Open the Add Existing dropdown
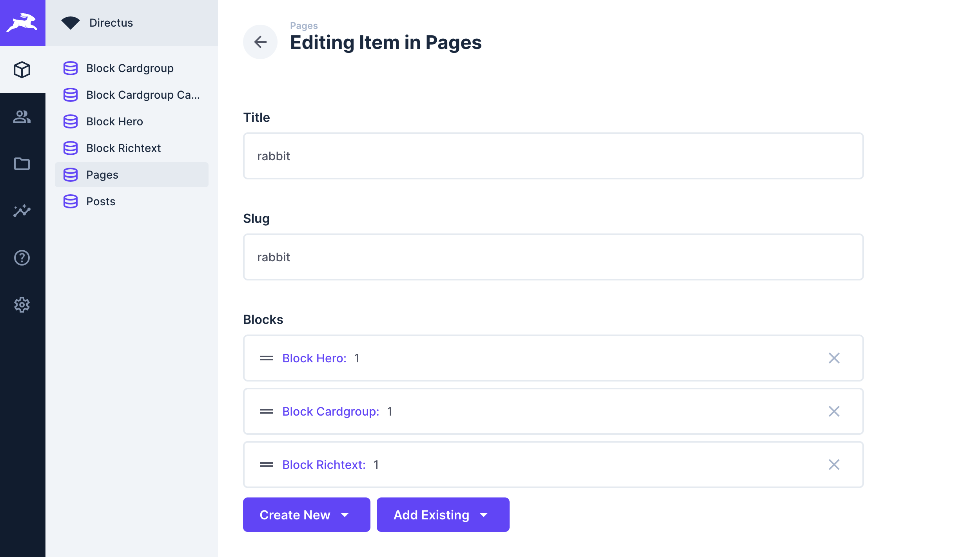The height and width of the screenshot is (557, 980). [x=443, y=515]
